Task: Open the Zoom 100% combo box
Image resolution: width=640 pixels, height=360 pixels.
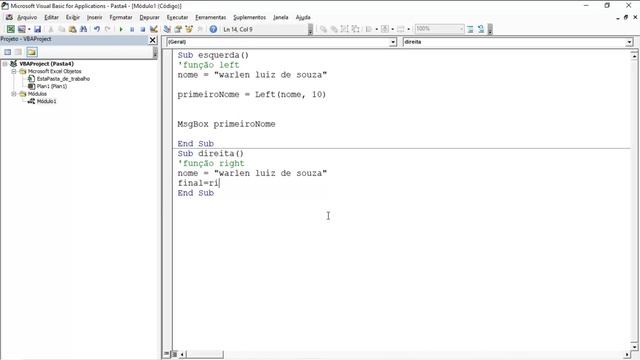Action: coord(440,29)
